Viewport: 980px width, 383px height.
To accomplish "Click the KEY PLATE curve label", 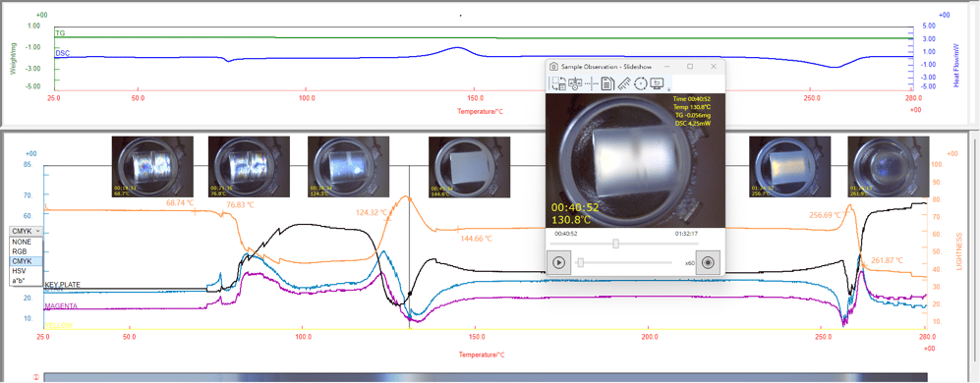I will (63, 284).
